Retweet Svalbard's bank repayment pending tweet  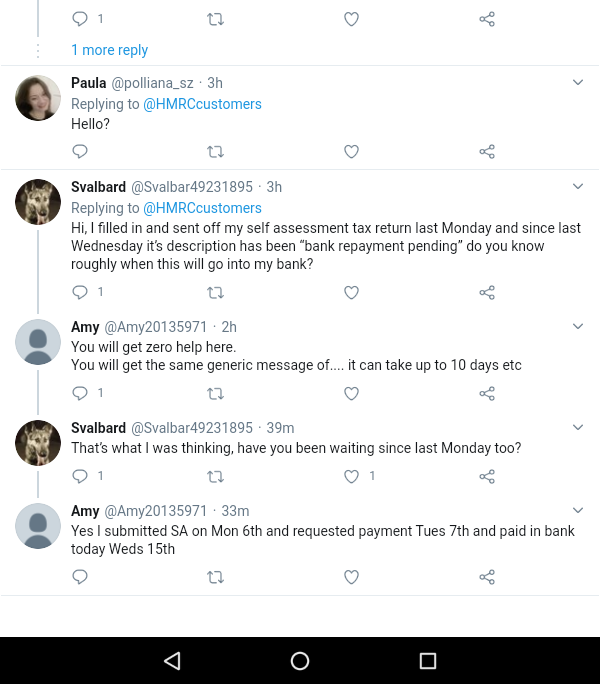click(215, 292)
